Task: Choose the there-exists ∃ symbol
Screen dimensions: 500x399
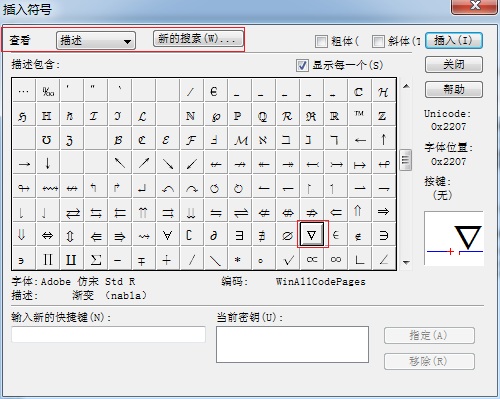Action: (240, 235)
